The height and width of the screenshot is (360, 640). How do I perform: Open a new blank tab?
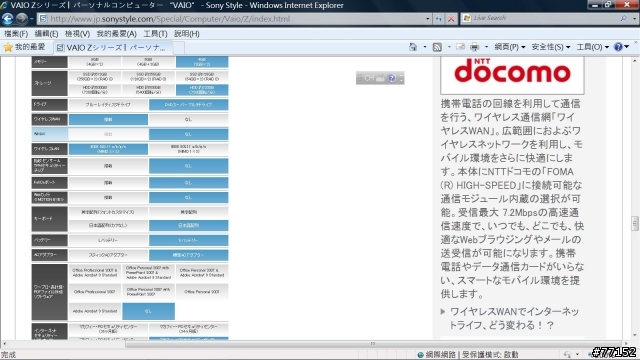click(x=178, y=48)
